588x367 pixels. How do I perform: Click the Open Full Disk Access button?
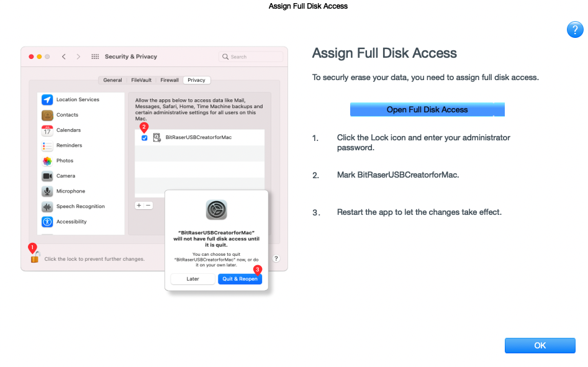tap(427, 109)
